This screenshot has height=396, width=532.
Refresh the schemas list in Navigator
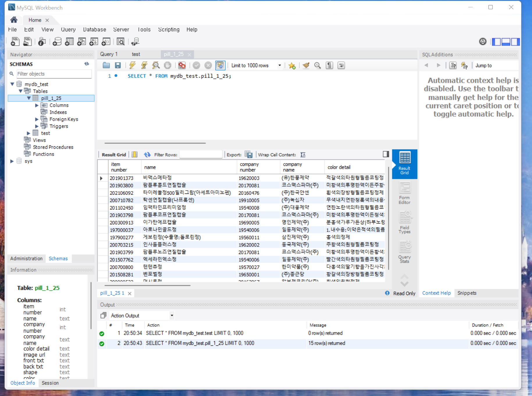(86, 64)
